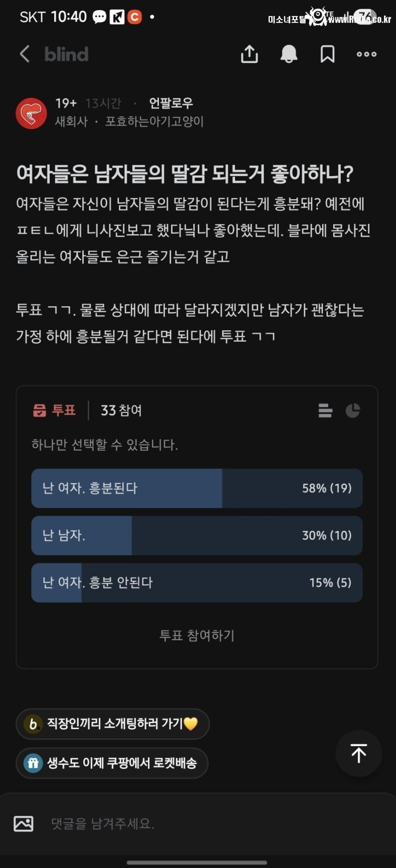The height and width of the screenshot is (868, 396).
Task: Bookmark this post using the bookmark icon
Action: pos(327,54)
